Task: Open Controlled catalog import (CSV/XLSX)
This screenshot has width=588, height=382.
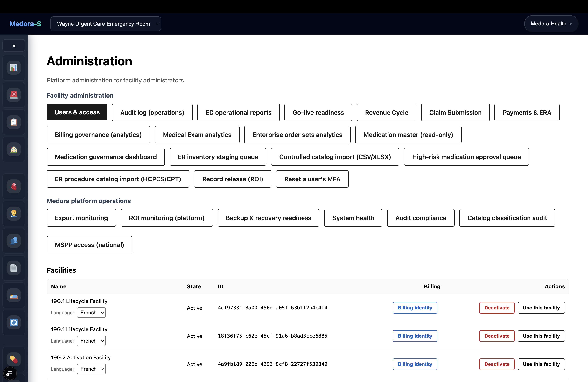Action: click(335, 157)
